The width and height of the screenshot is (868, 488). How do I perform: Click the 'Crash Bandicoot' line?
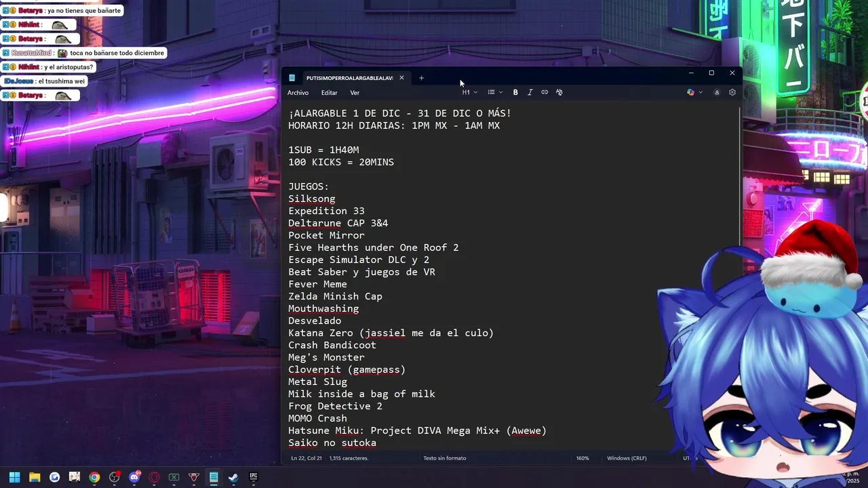coord(332,345)
